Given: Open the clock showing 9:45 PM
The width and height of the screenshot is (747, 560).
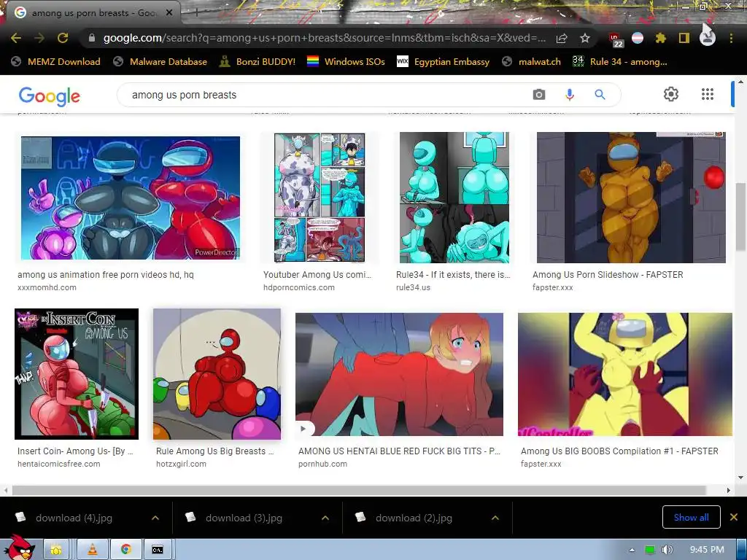Looking at the screenshot, I should [707, 550].
